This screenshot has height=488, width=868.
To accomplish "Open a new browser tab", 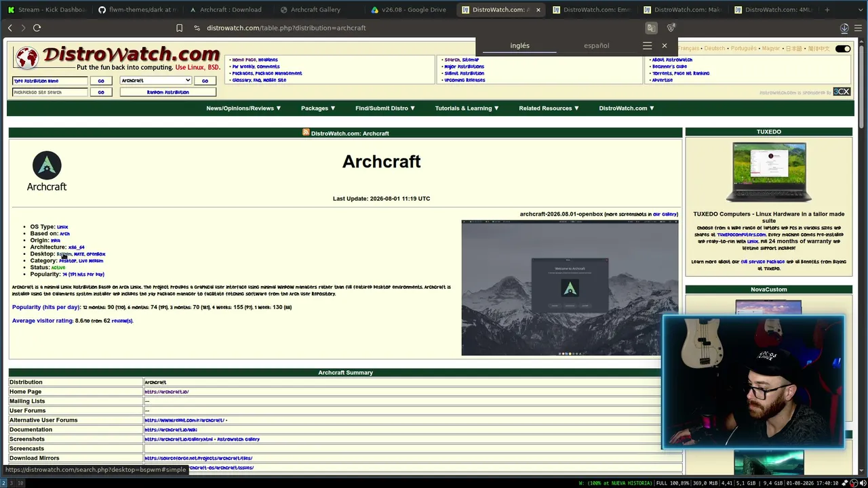I will click(827, 9).
